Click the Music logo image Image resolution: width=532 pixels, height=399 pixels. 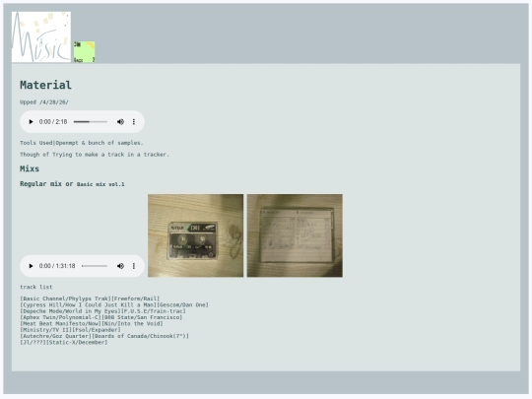coord(41,37)
